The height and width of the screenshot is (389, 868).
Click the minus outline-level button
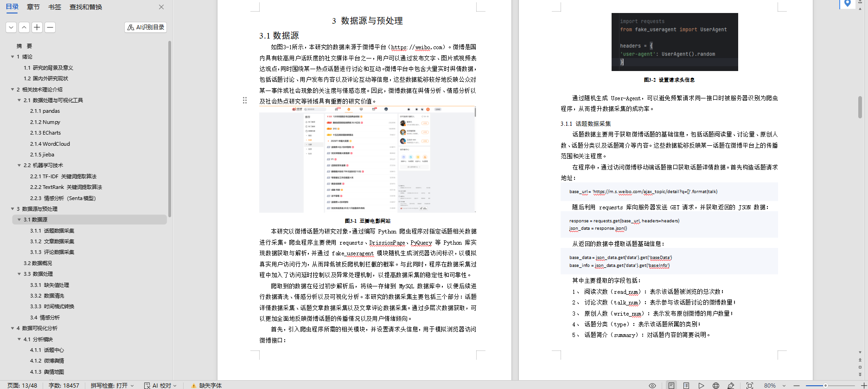50,27
